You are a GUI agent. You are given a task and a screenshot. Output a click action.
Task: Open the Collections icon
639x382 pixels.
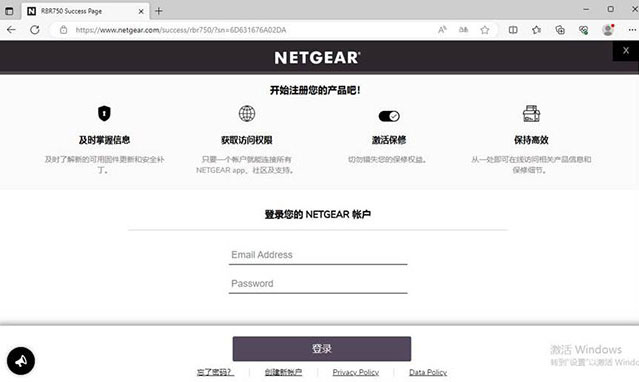(560, 30)
